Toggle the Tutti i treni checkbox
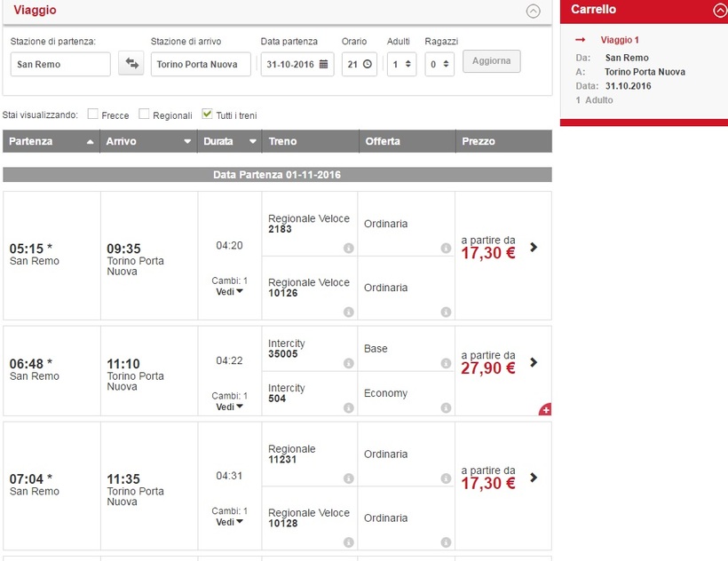This screenshot has height=561, width=728. [208, 115]
